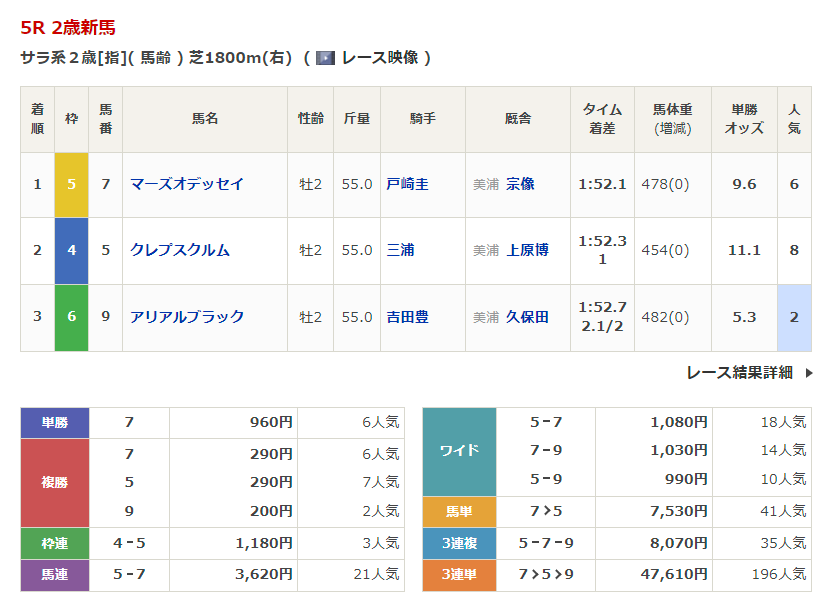Open jockey 戸崎圭 profile
This screenshot has height=603, width=832.
click(407, 184)
